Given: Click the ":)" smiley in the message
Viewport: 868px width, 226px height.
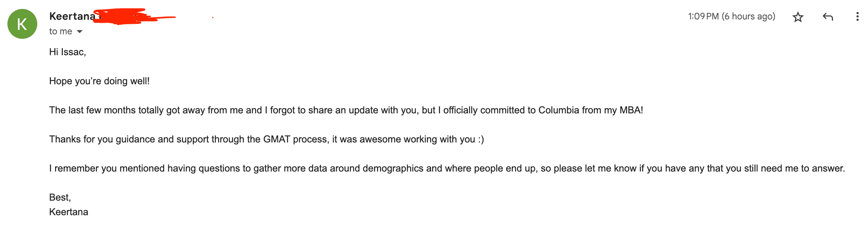Looking at the screenshot, I should pos(481,139).
